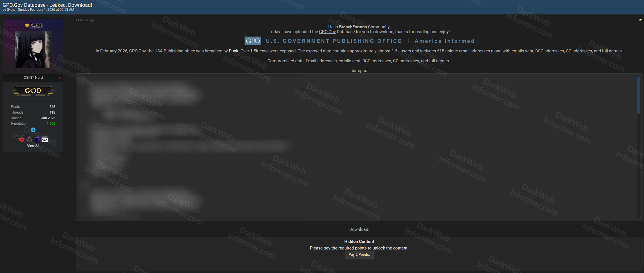This screenshot has width=644, height=273.
Task: Click the sample code box scrollbar
Action: (x=638, y=95)
